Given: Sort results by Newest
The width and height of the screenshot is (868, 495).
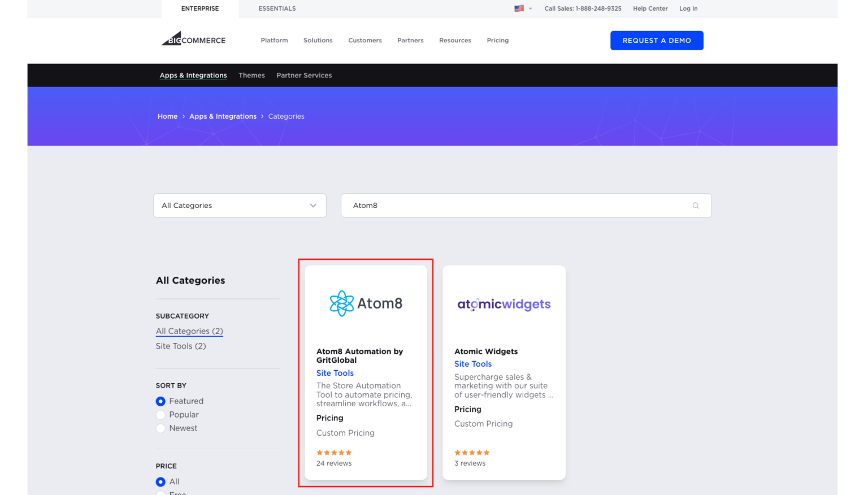Looking at the screenshot, I should (161, 428).
